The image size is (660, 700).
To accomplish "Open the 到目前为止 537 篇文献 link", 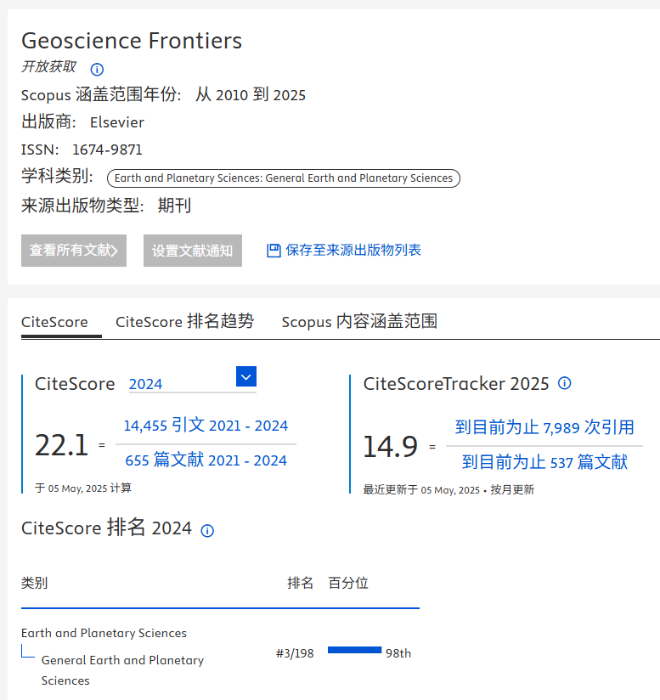I will (545, 462).
